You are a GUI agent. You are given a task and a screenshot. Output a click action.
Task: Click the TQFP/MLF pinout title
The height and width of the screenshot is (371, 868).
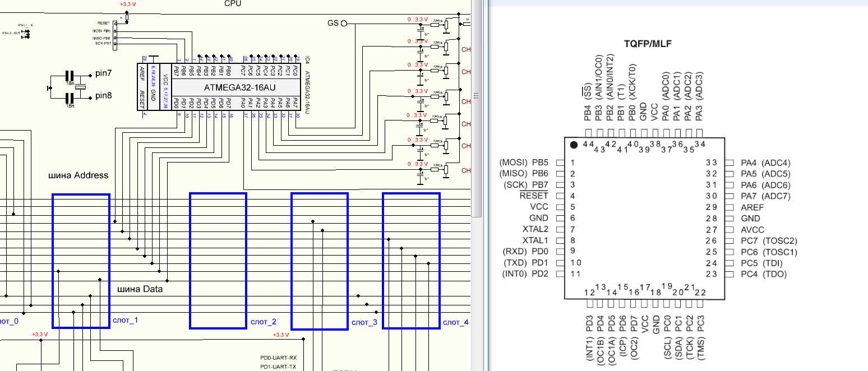tap(648, 44)
